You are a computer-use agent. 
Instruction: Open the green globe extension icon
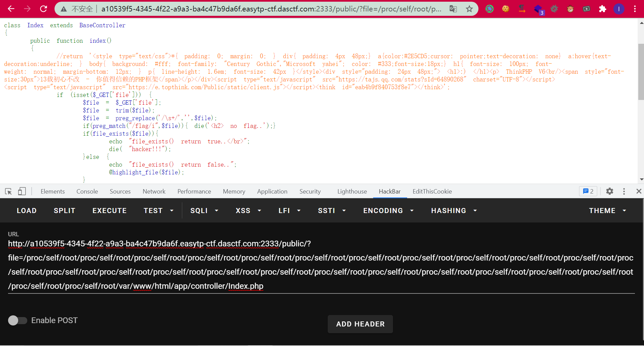tap(490, 9)
